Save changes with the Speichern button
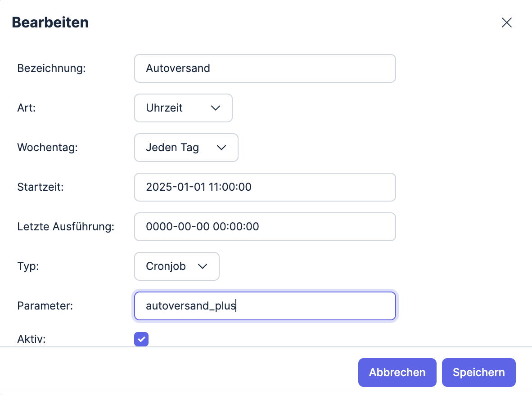 [478, 373]
